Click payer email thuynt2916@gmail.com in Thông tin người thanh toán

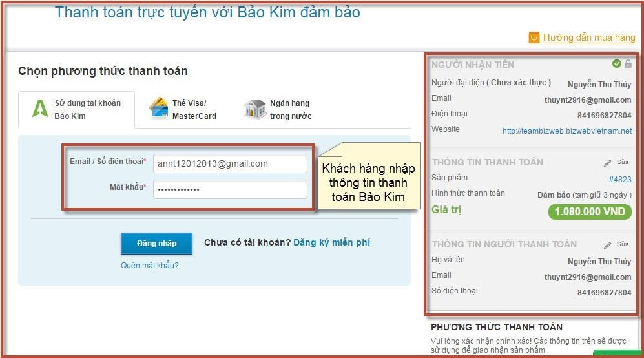588,277
